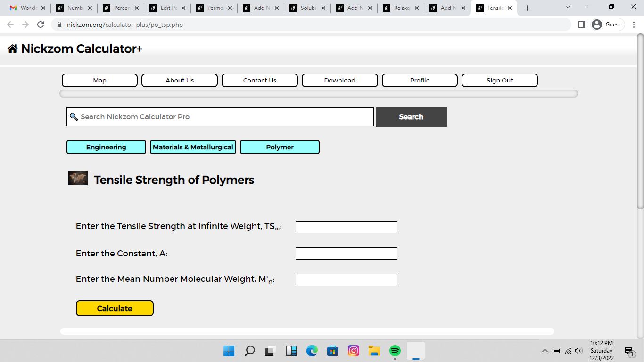The width and height of the screenshot is (644, 362).
Task: Click the battery tray icon
Action: tap(556, 351)
